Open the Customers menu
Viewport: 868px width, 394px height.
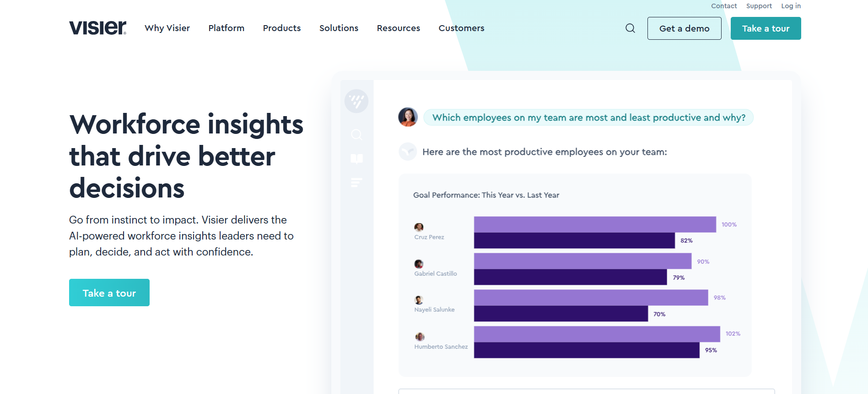coord(461,28)
